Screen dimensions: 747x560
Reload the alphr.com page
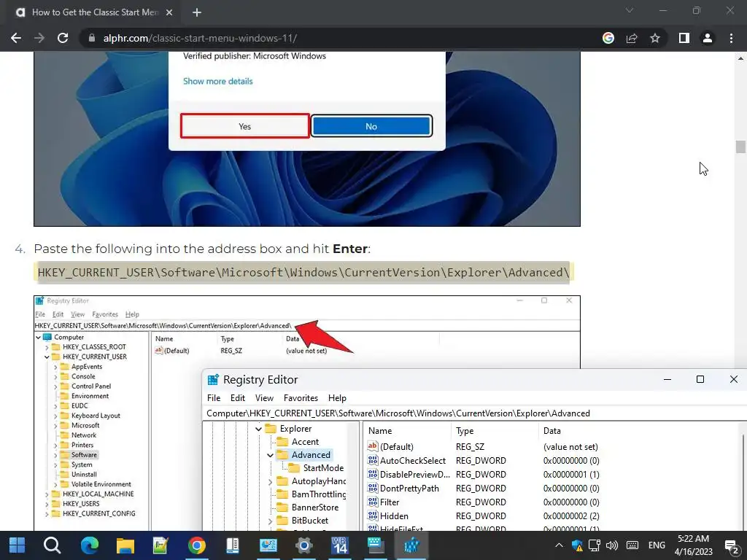63,38
